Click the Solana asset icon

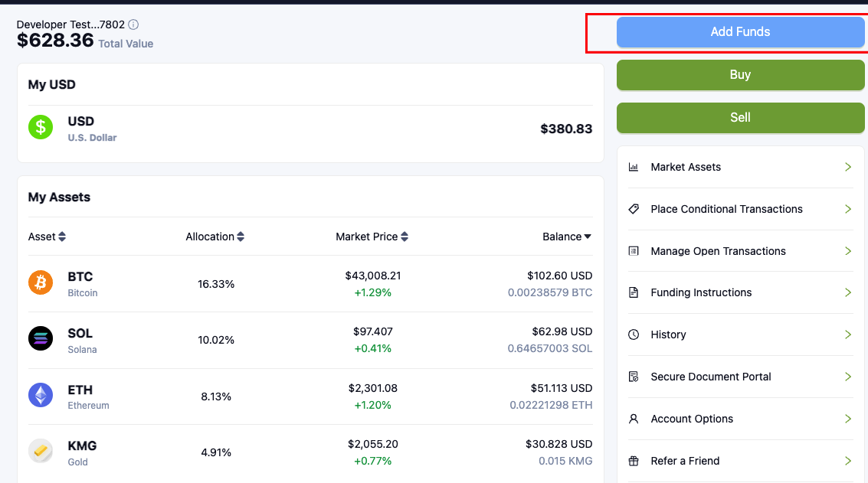40,339
